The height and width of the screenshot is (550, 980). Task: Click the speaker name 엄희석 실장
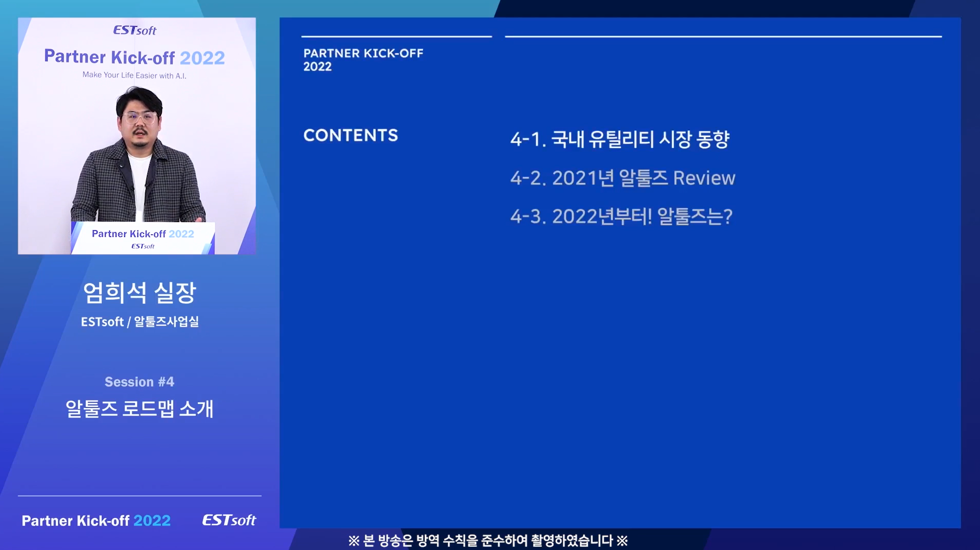tap(140, 293)
